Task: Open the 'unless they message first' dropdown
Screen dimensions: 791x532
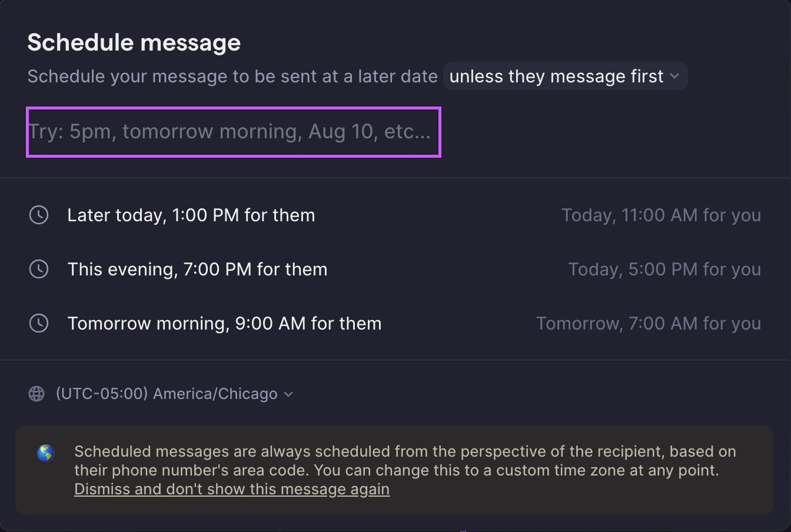Action: [x=565, y=76]
